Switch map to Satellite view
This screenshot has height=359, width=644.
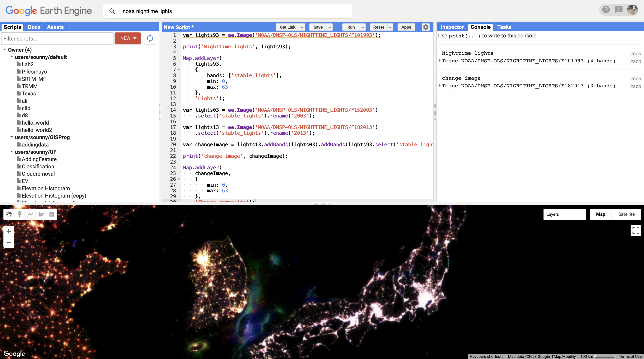(x=626, y=214)
